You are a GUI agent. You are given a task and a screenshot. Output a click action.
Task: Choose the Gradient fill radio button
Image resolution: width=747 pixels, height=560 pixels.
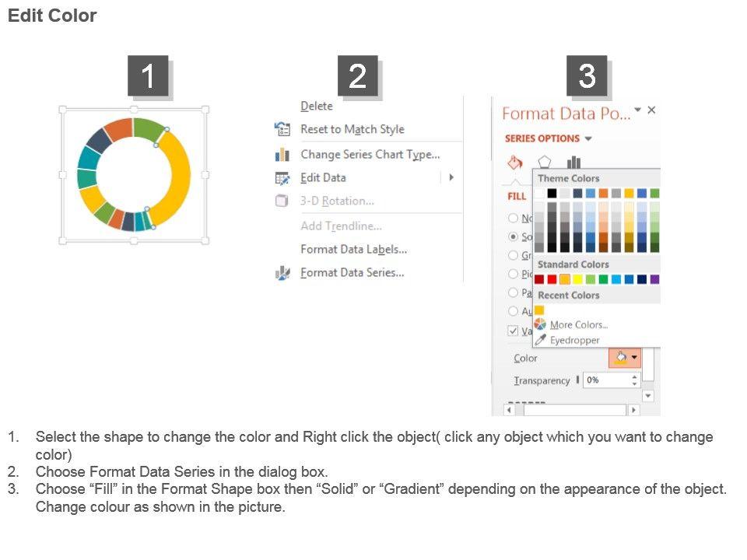513,255
